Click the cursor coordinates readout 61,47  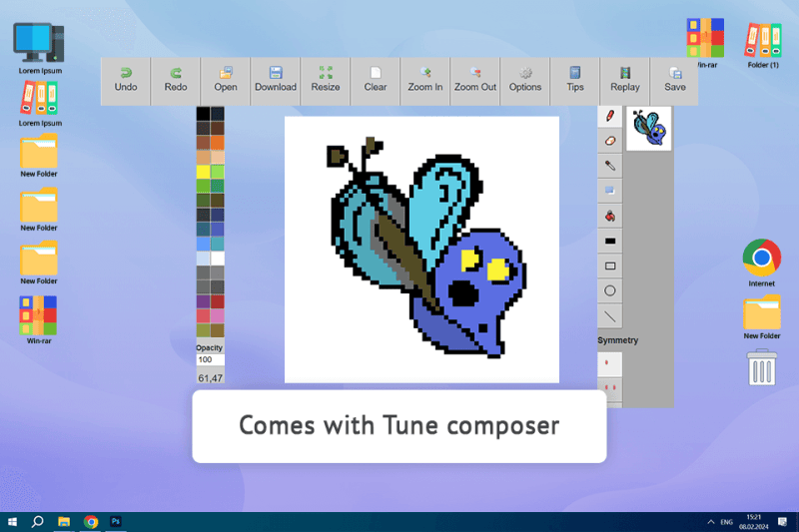pyautogui.click(x=210, y=377)
